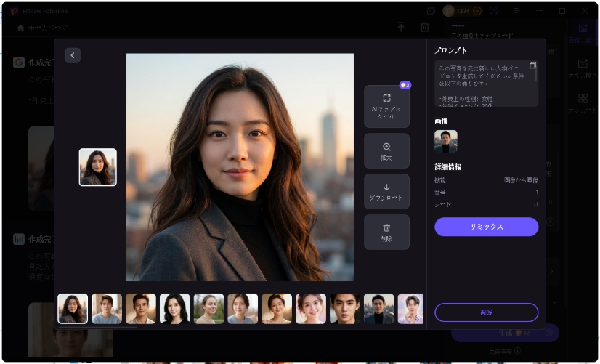This screenshot has width=600, height=364.
Task: Click the plus icon beside the 1274 credits
Action: [x=477, y=11]
